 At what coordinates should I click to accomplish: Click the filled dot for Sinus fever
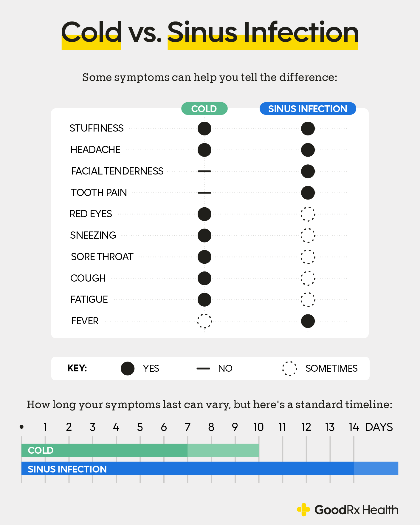pyautogui.click(x=308, y=321)
